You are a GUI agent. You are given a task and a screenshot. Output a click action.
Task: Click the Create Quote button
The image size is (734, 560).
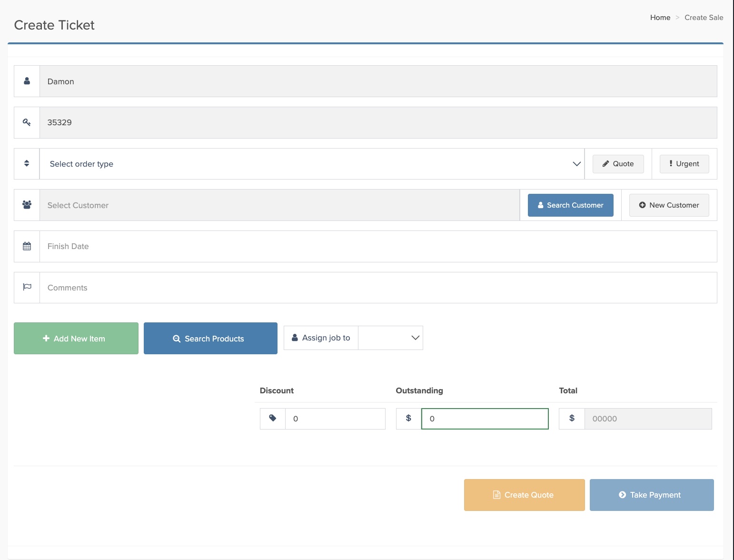525,495
